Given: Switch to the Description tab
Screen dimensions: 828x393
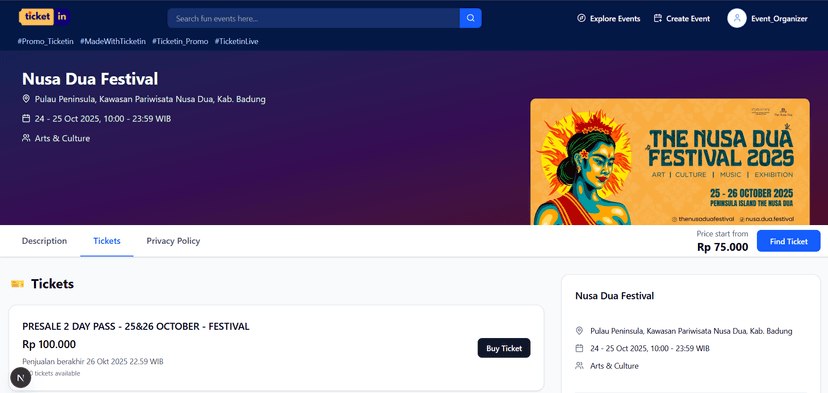Looking at the screenshot, I should pyautogui.click(x=44, y=241).
